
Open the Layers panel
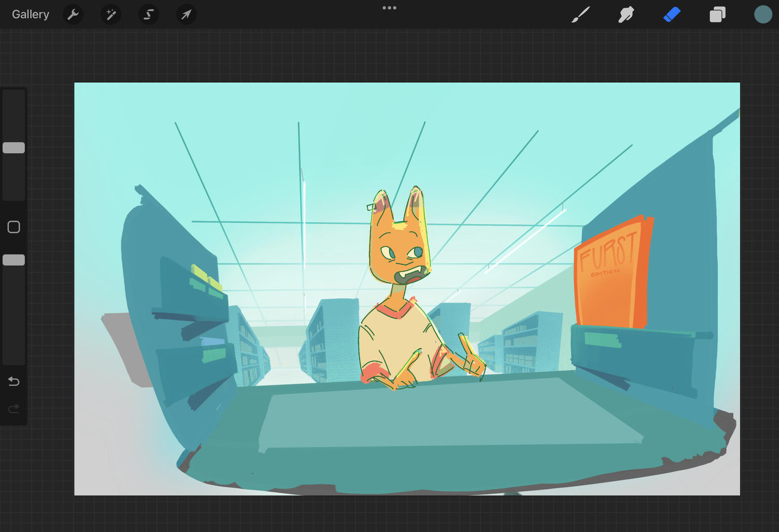pos(717,14)
